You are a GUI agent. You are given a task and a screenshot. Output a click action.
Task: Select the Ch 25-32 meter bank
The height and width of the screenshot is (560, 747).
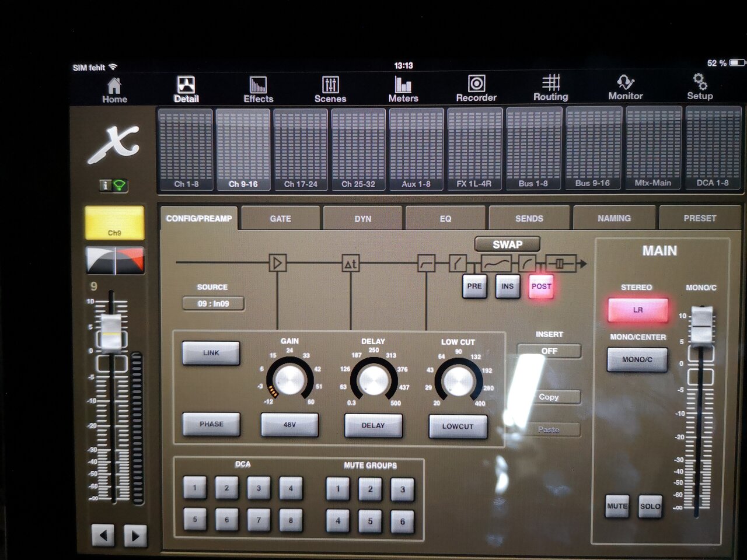tap(358, 150)
